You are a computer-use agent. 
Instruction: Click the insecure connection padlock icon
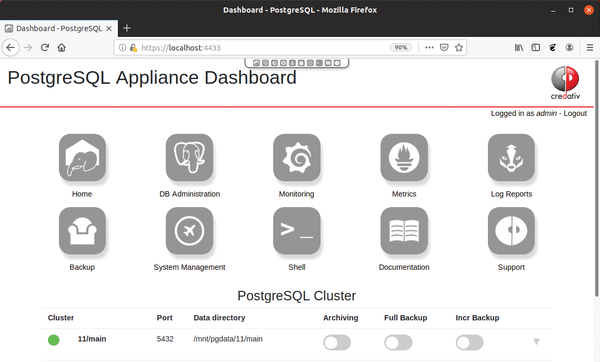coord(133,47)
